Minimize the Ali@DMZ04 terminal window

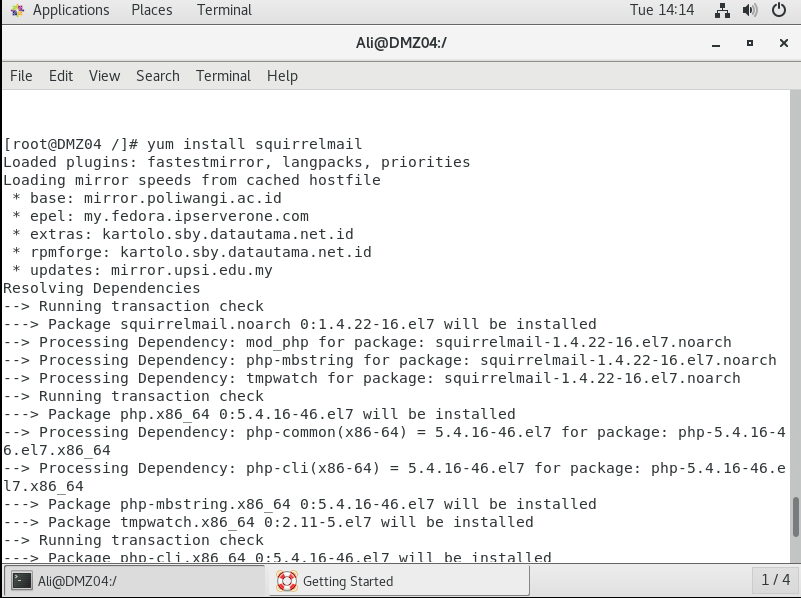pos(716,44)
